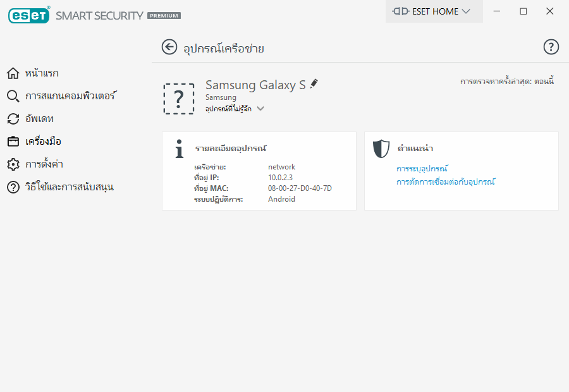Click the ESET logo
Viewport: 569px width, 392px height.
coord(28,15)
